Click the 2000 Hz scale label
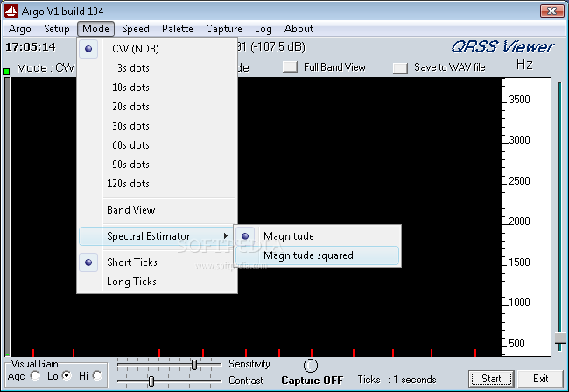The image size is (569, 392). [519, 220]
